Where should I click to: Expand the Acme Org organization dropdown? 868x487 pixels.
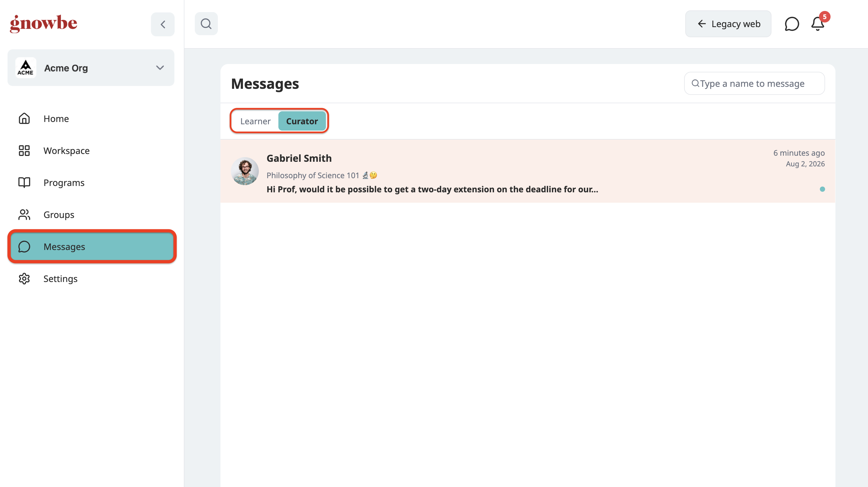tap(91, 68)
